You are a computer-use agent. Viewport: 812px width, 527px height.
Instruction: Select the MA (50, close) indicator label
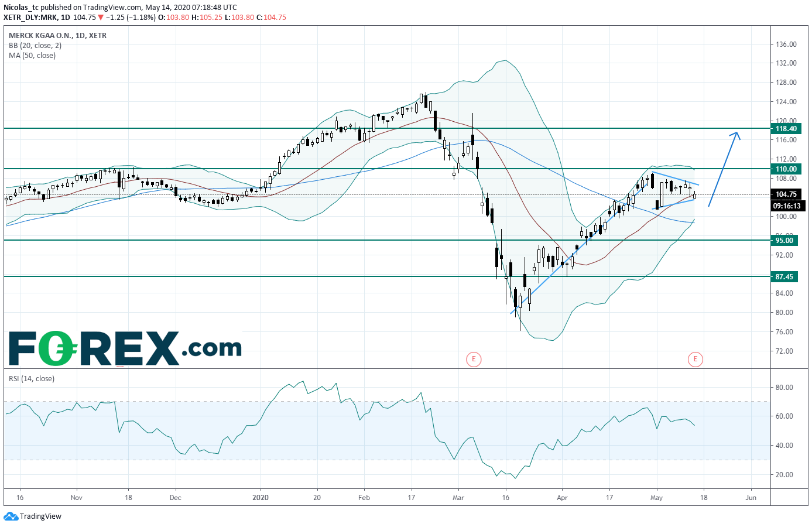click(x=32, y=55)
